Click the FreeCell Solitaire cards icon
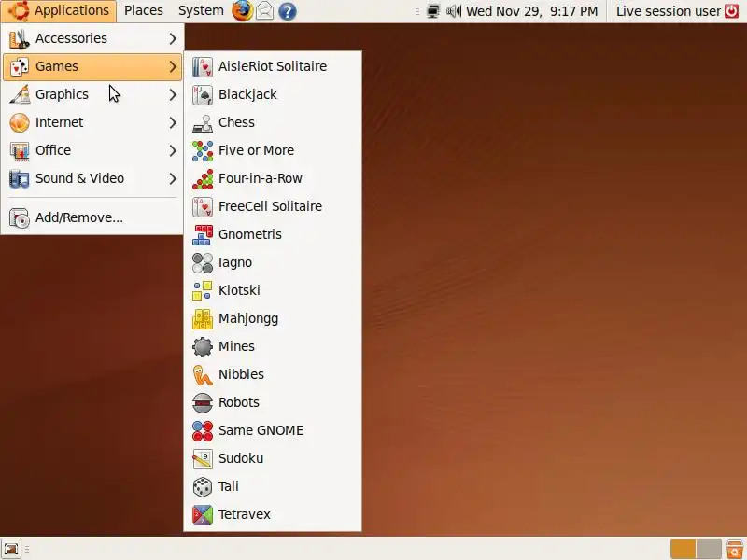Viewport: 747px width, 560px height. click(x=203, y=206)
